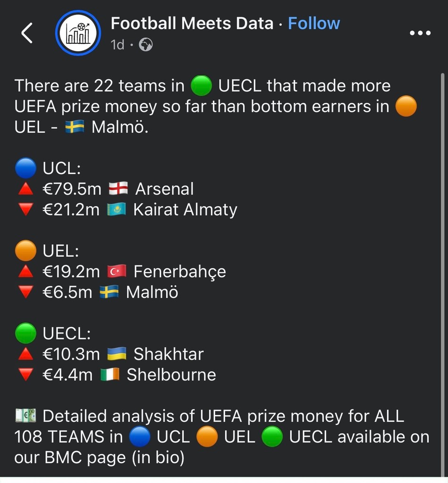Viewport: 448px width, 483px height.
Task: Tap the Ukraine flag beside Shakhtar
Action: click(117, 354)
